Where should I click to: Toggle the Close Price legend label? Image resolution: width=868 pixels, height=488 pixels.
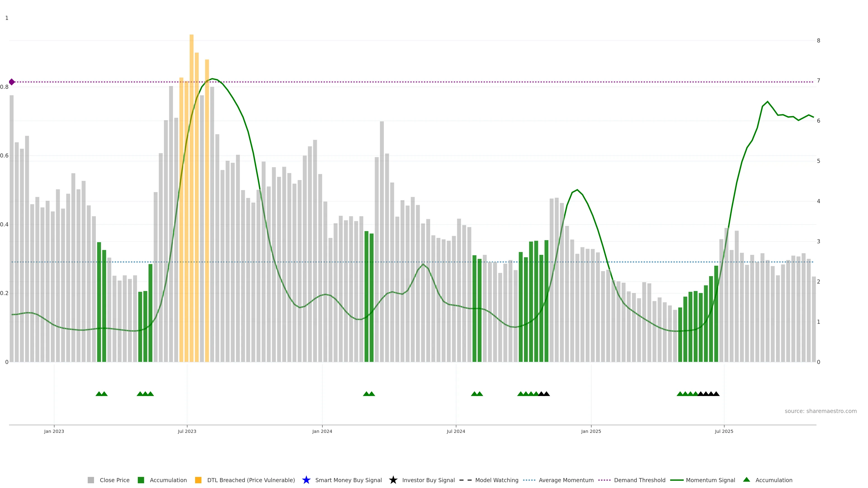(115, 480)
